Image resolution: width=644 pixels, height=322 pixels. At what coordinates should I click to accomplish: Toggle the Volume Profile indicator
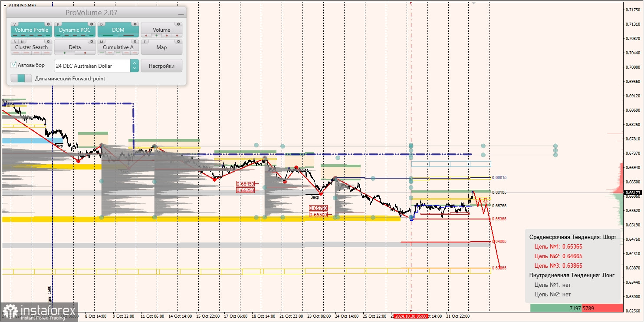point(31,30)
